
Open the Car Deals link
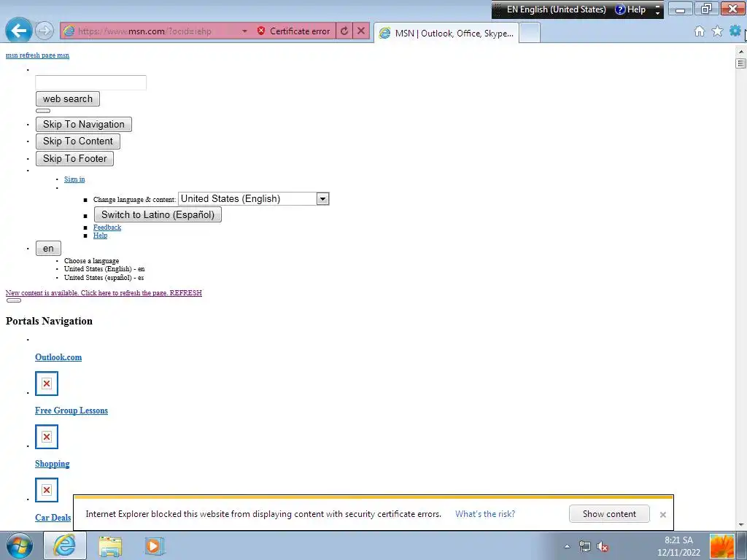coord(53,518)
